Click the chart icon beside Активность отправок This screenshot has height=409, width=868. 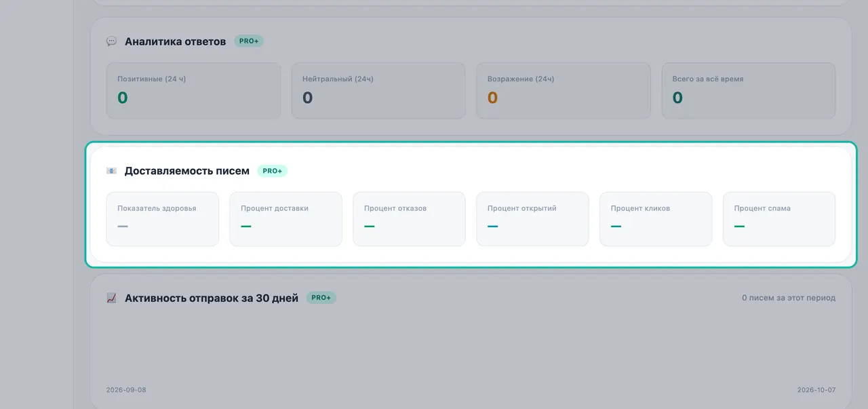pos(111,298)
